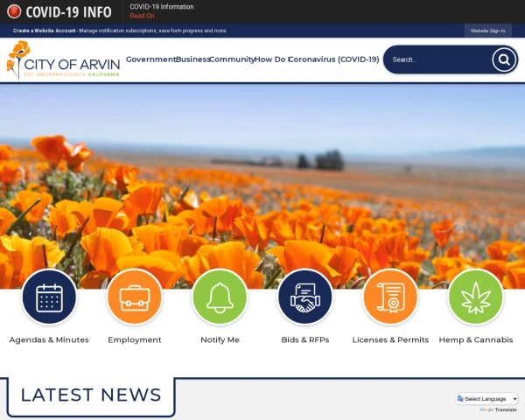Open the Employment briefcase icon
This screenshot has height=420, width=525.
click(x=135, y=297)
